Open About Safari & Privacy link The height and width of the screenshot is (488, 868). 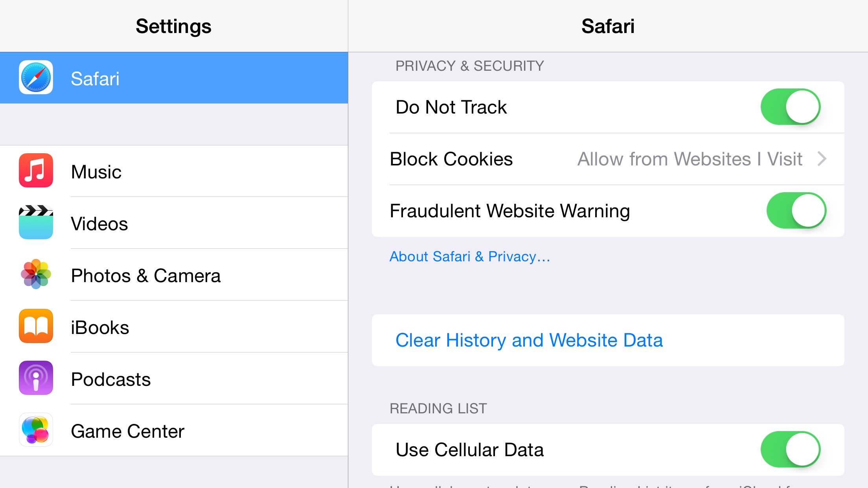point(470,257)
